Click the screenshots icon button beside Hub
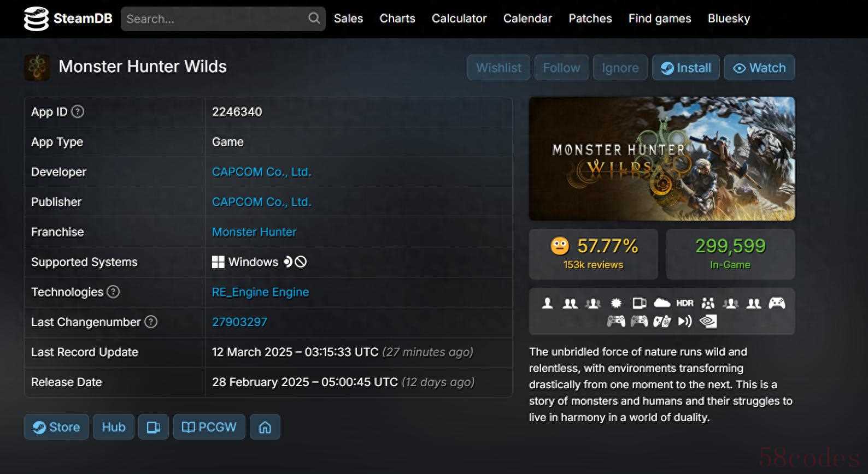868x474 pixels. pos(154,427)
